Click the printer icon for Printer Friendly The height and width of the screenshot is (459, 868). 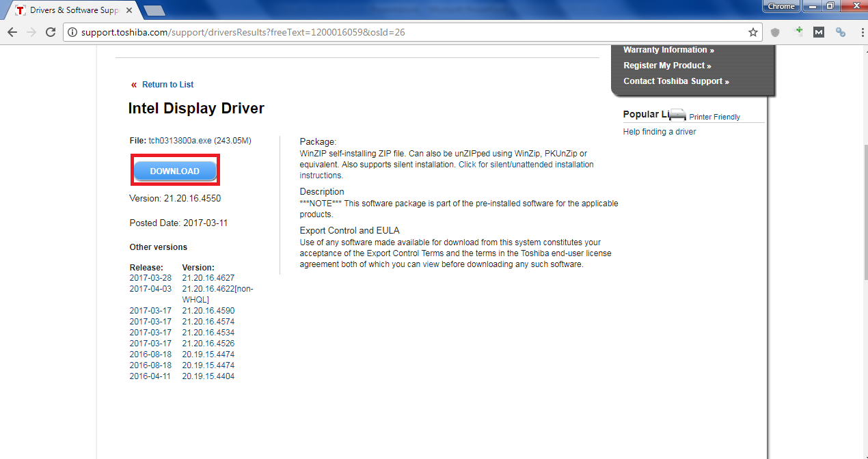pyautogui.click(x=677, y=115)
